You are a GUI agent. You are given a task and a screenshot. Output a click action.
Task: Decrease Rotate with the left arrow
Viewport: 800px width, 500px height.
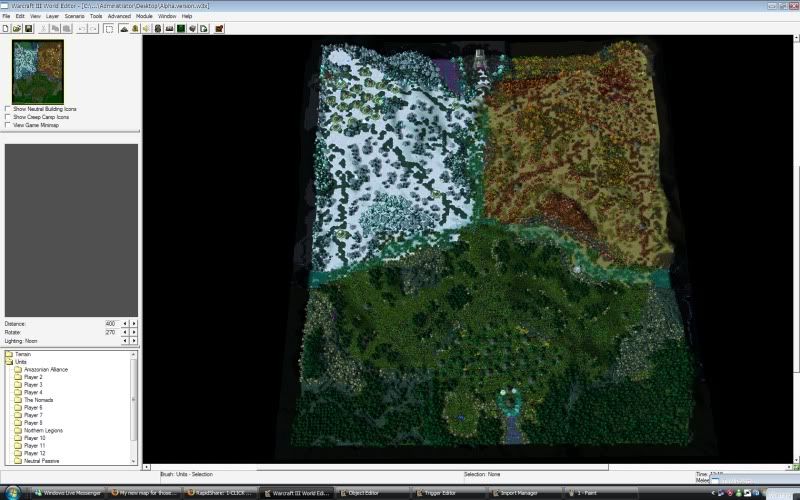pyautogui.click(x=125, y=332)
